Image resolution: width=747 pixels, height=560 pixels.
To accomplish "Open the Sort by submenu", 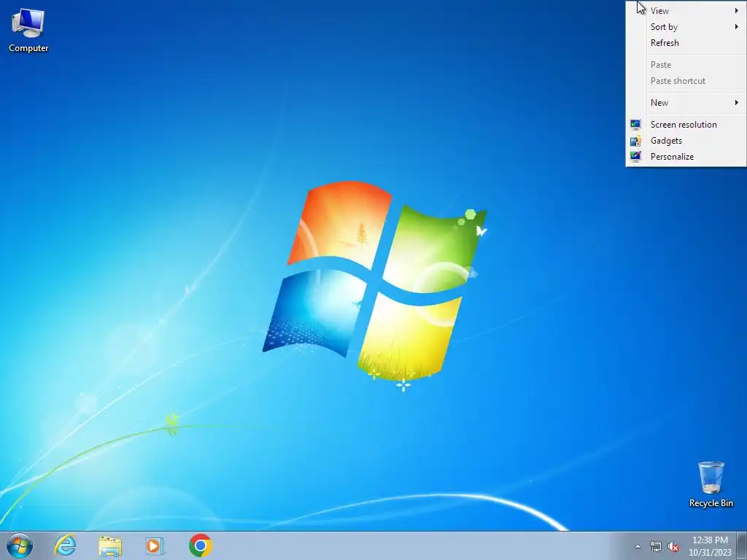I will point(686,27).
